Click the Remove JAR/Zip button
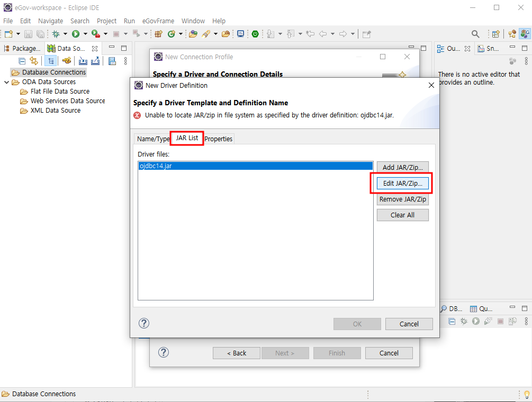 [x=403, y=199]
